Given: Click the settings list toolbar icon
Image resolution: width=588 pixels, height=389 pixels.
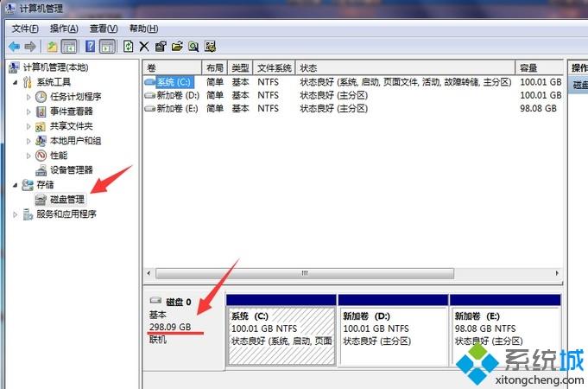Looking at the screenshot, I should click(x=210, y=47).
